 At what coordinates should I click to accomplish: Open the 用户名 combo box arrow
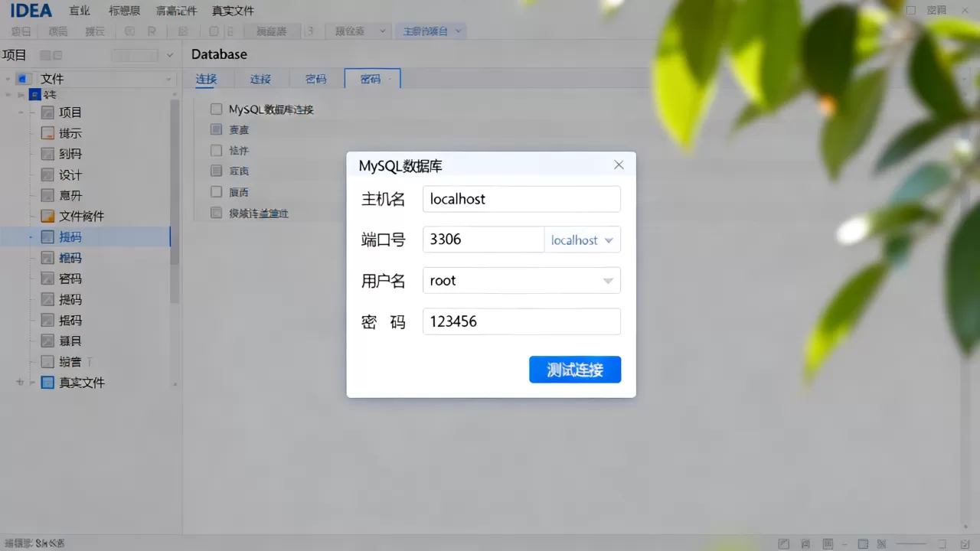click(608, 281)
